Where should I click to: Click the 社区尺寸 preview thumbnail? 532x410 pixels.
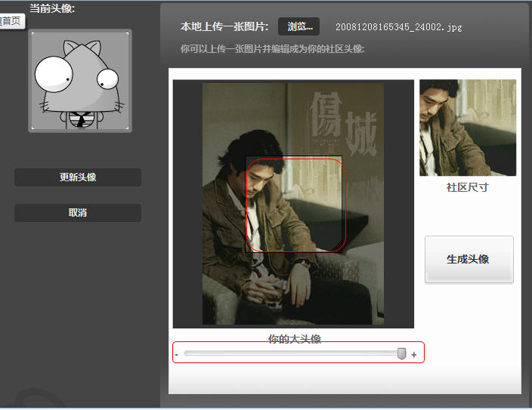coord(468,128)
